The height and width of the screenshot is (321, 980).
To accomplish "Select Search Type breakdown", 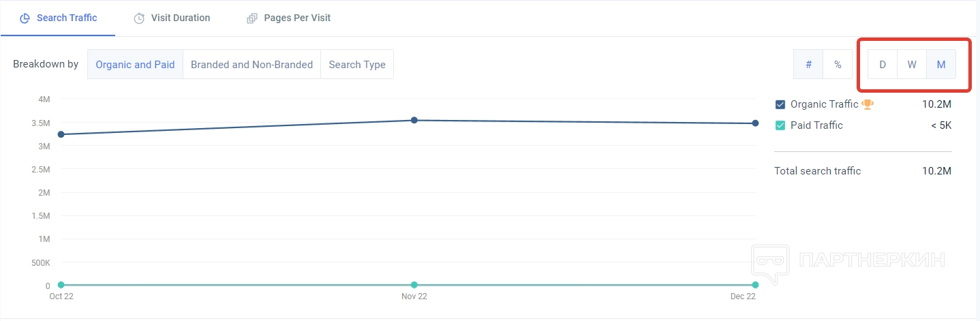I will [357, 65].
